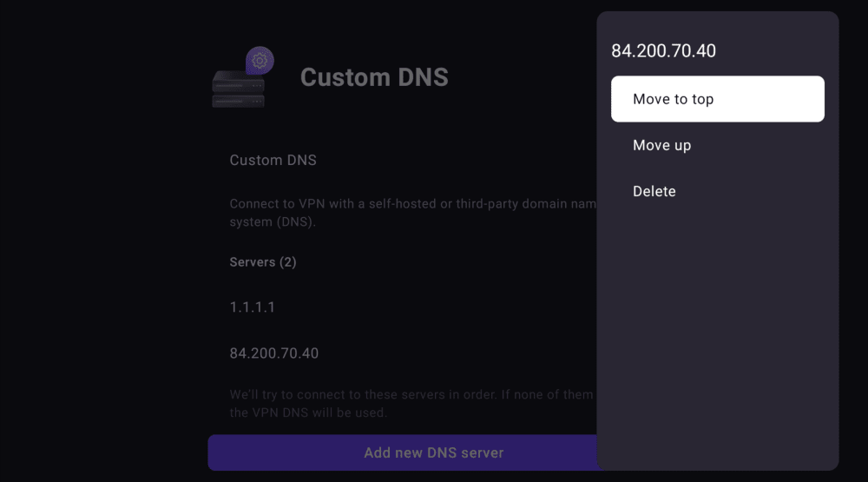Click the "system (DNS)." description line
This screenshot has width=868, height=482.
click(x=273, y=222)
